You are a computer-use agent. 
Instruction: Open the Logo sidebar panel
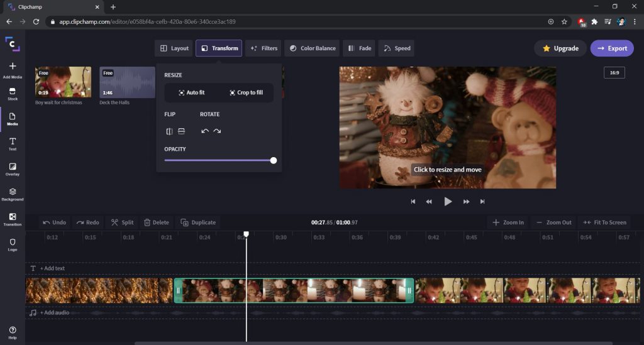[13, 244]
